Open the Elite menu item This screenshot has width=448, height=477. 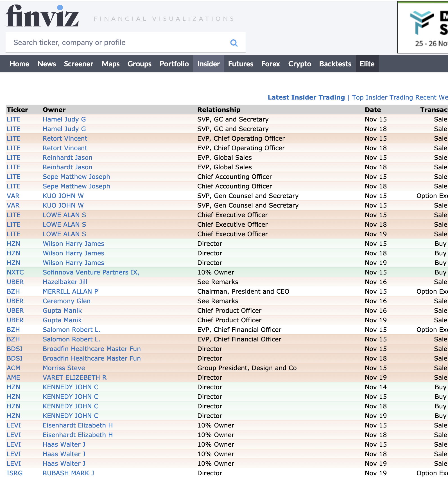[x=367, y=64]
